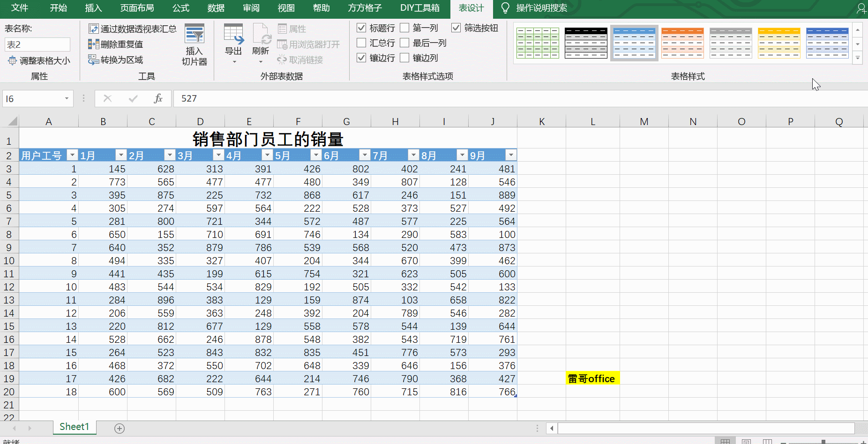The image size is (868, 444).
Task: Click the 表名称 table name field
Action: tap(37, 44)
